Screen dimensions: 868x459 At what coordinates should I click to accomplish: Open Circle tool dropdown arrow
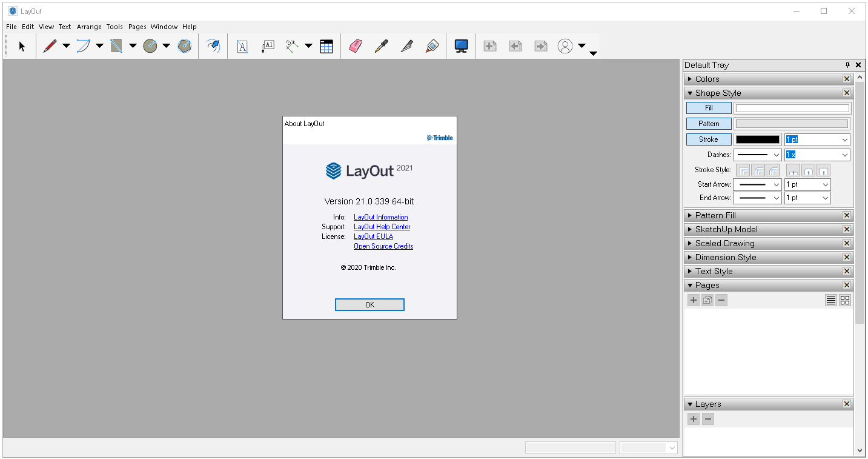pyautogui.click(x=166, y=46)
